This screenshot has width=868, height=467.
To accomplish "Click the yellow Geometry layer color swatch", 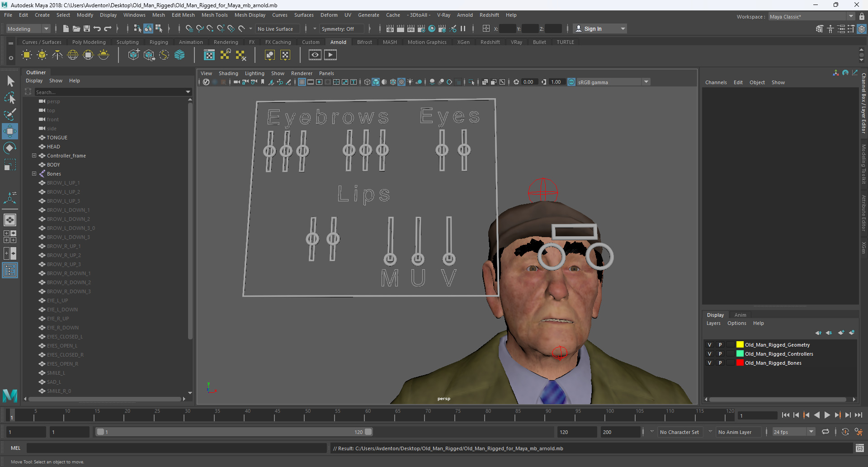I will coord(740,345).
